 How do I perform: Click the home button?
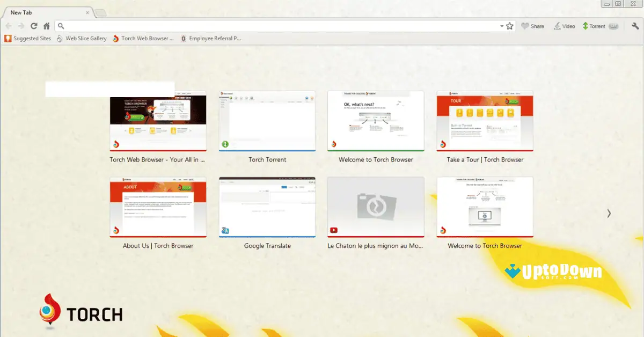click(x=46, y=25)
